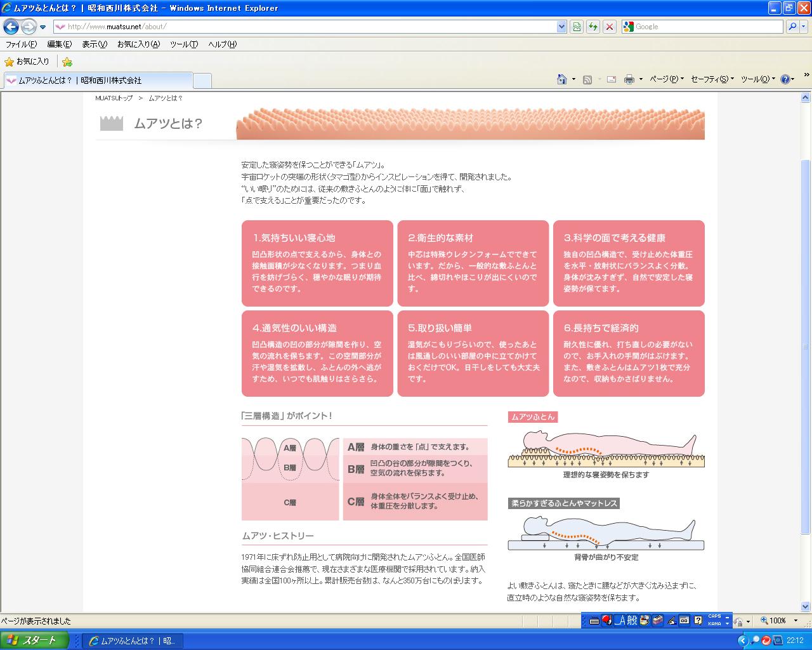Click the blue Help question mark icon
Viewport: 812px width, 650px height.
(785, 79)
